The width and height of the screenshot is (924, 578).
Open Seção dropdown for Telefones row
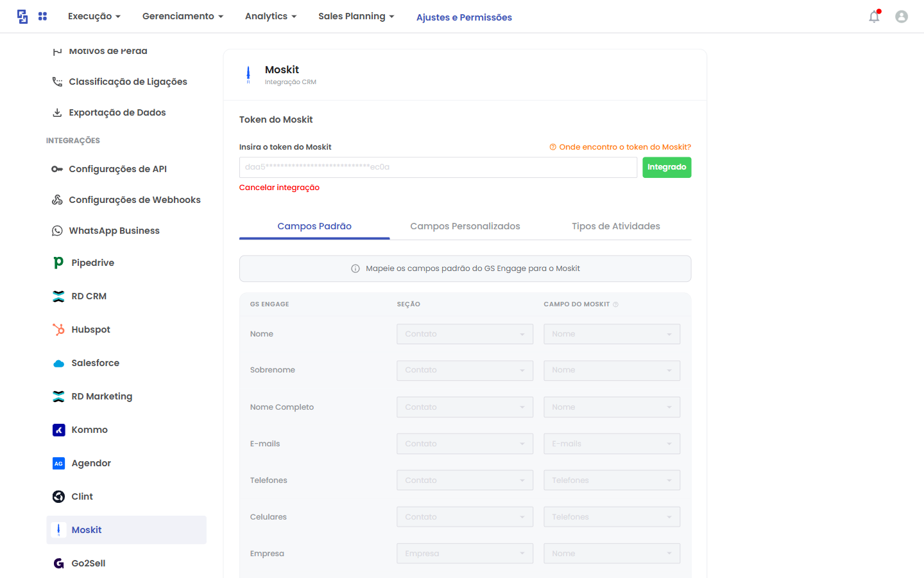[x=465, y=480]
